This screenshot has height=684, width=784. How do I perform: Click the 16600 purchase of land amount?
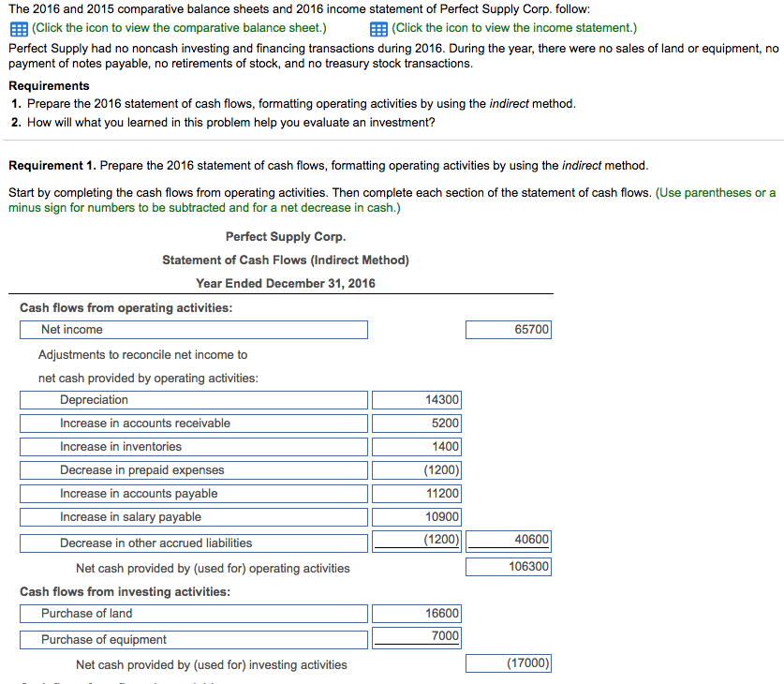click(416, 613)
